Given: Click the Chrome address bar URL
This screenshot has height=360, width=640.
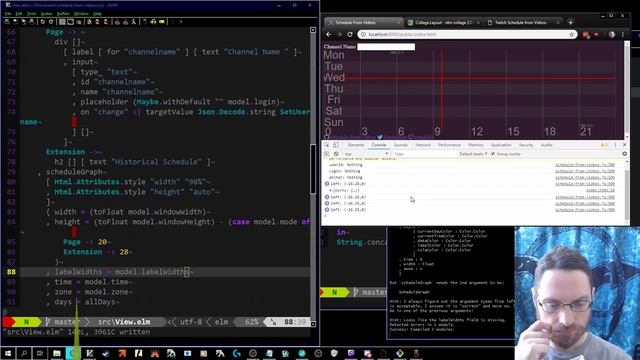Looking at the screenshot, I should (x=402, y=35).
